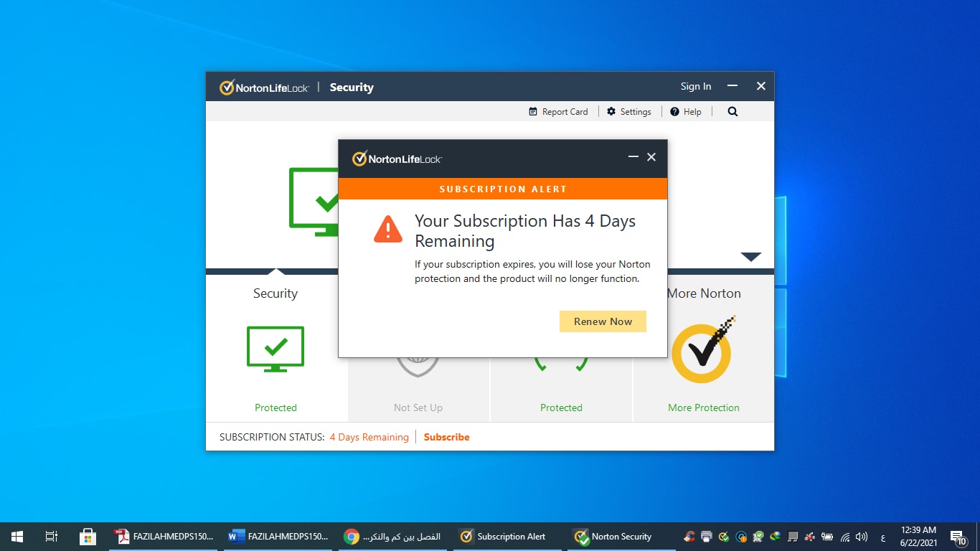Click blue circular tray icon with orange alert
980x551 pixels.
pyautogui.click(x=741, y=537)
